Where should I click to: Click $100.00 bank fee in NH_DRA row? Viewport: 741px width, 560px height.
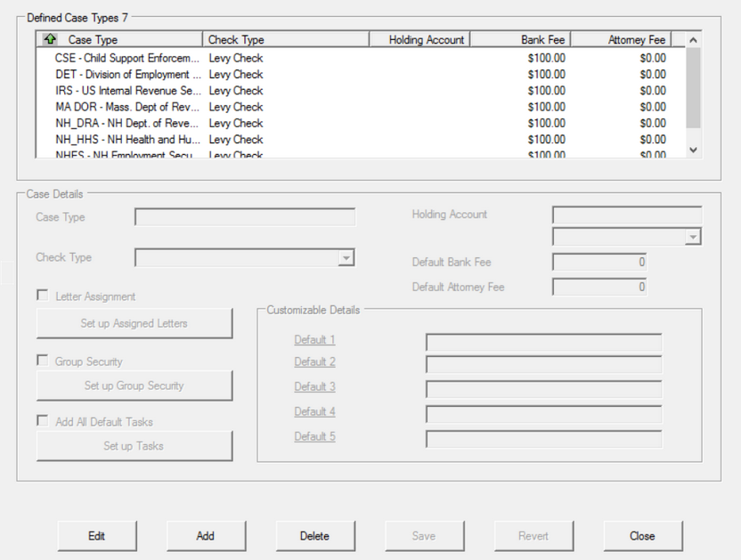coord(546,124)
